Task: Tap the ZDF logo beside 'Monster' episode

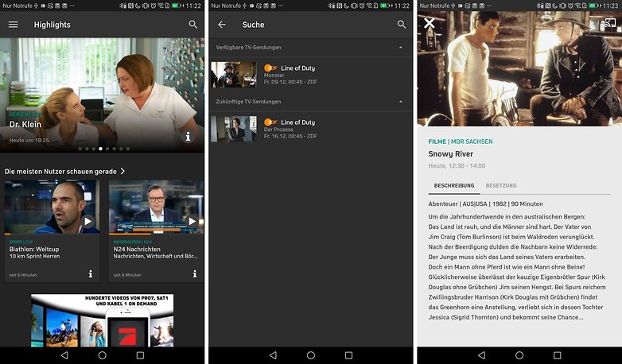Action: coord(270,68)
